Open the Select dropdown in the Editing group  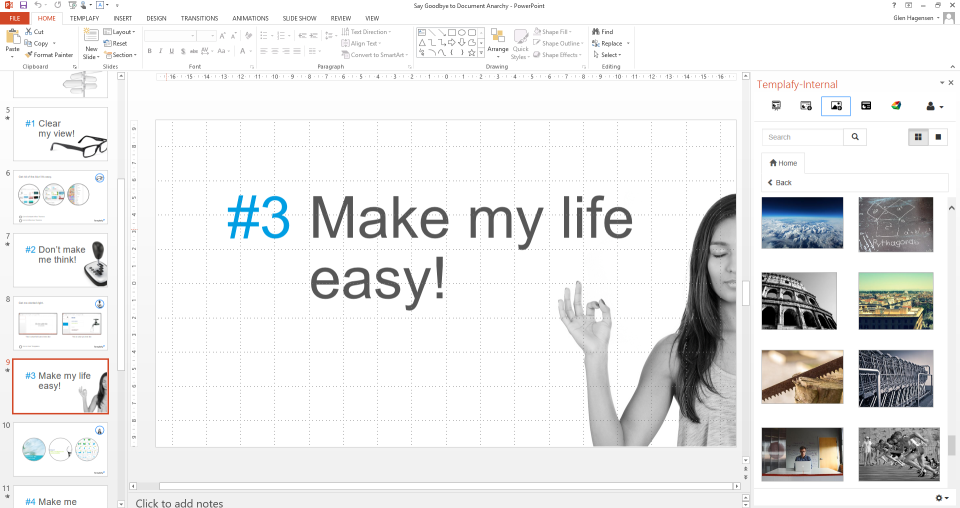(x=607, y=54)
